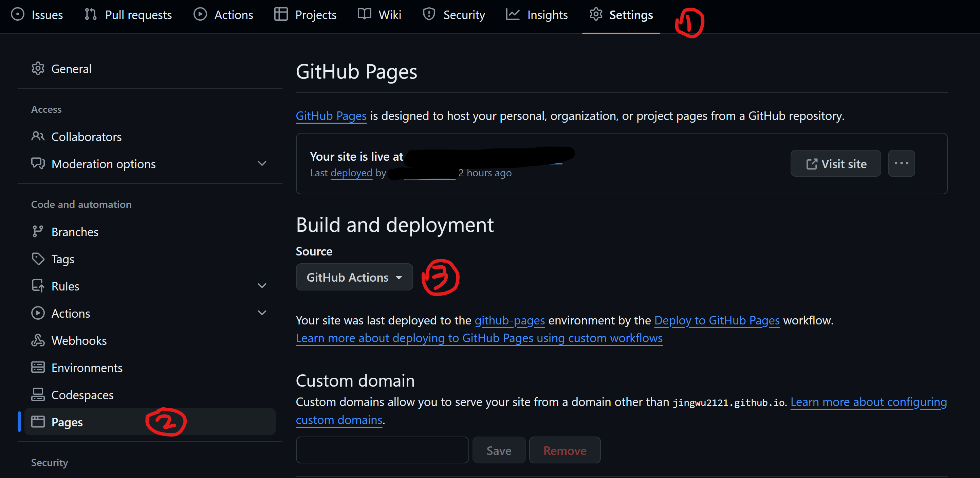Select Pages in settings sidebar

(x=150, y=422)
